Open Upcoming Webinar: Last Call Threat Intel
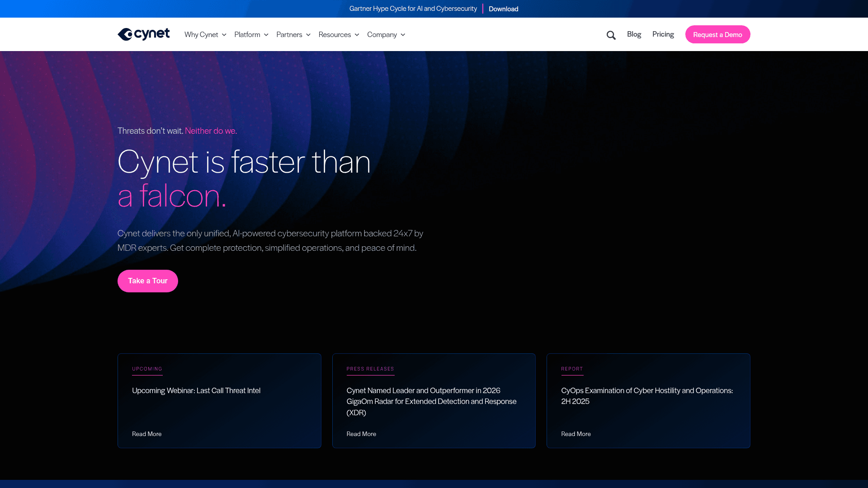Image resolution: width=868 pixels, height=488 pixels. [x=196, y=390]
